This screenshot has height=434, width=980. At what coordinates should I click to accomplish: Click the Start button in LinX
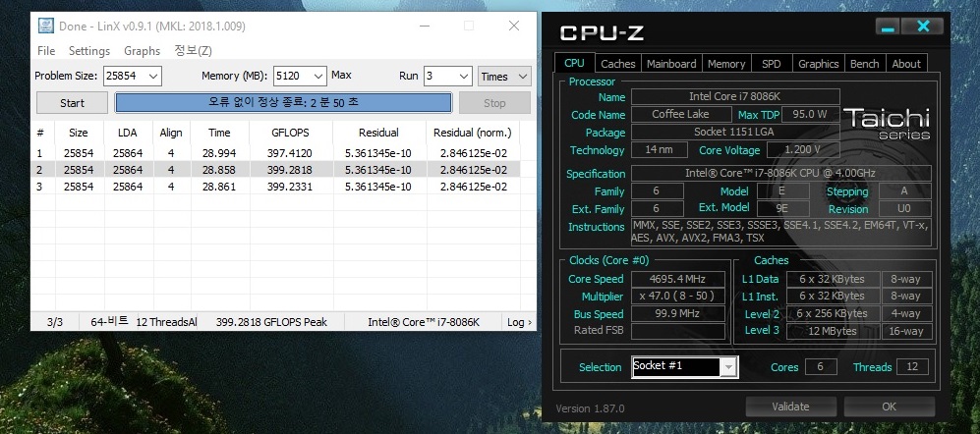point(72,103)
